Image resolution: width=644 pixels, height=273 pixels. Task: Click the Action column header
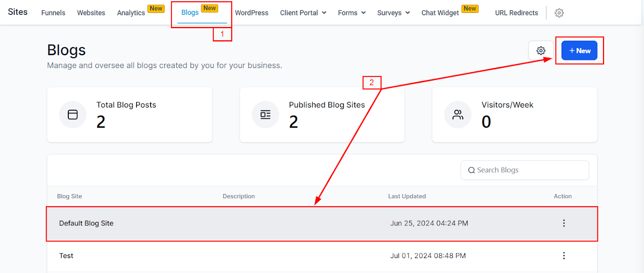[563, 196]
